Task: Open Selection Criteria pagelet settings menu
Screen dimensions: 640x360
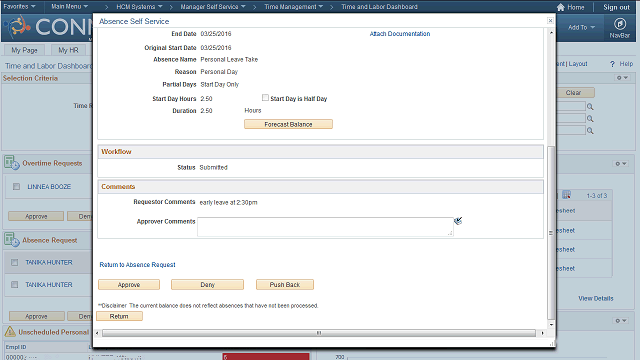Action: (x=622, y=78)
